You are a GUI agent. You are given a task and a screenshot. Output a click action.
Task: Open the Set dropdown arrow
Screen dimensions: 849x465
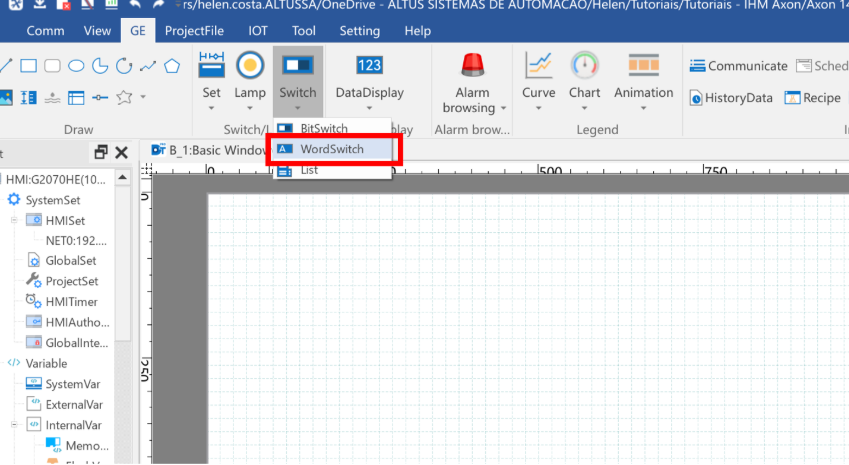pos(211,108)
